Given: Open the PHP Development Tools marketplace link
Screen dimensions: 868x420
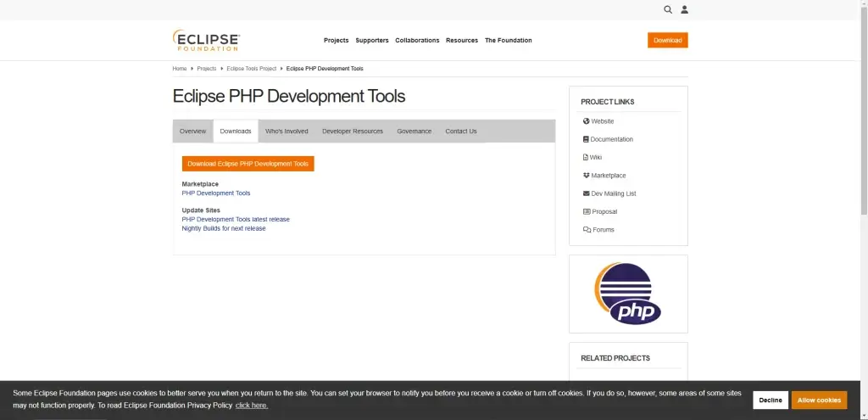Looking at the screenshot, I should pyautogui.click(x=216, y=193).
